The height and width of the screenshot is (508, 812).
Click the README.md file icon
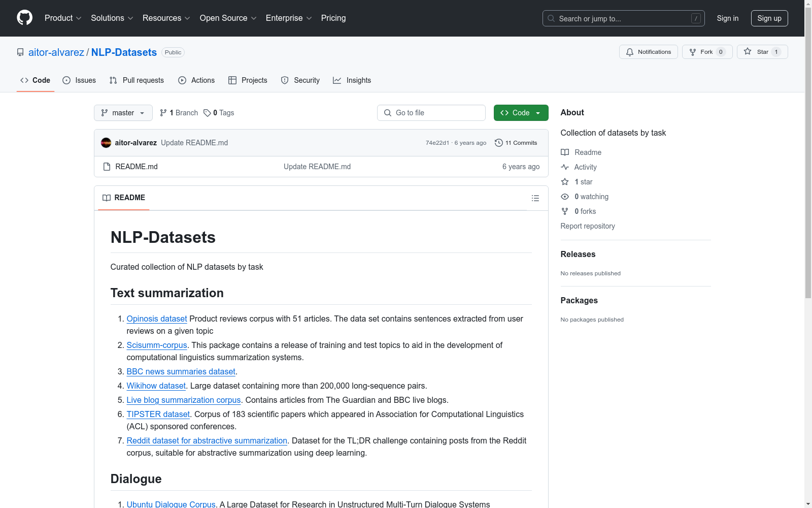[x=107, y=167]
